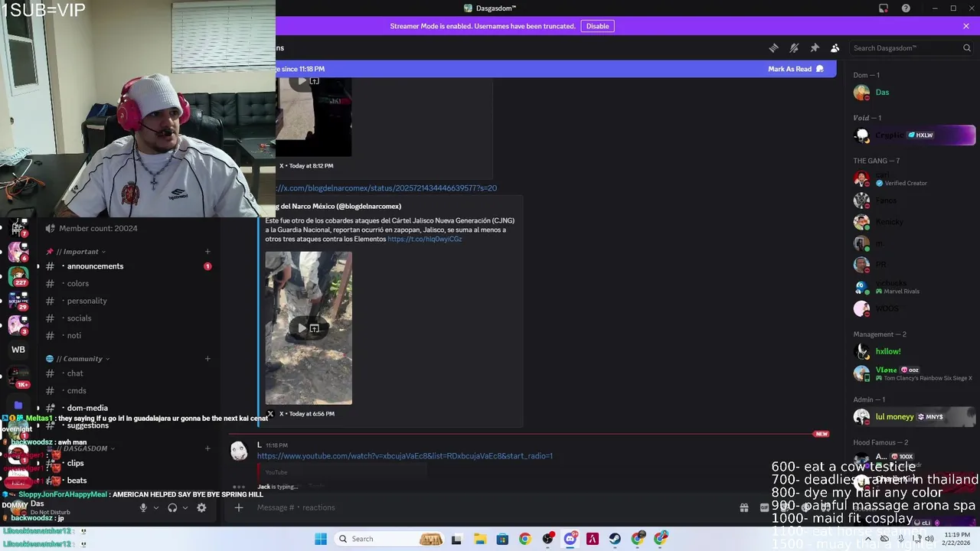The image size is (980, 551).
Task: Add channel to DASGASDOM category with plus
Action: point(207,448)
